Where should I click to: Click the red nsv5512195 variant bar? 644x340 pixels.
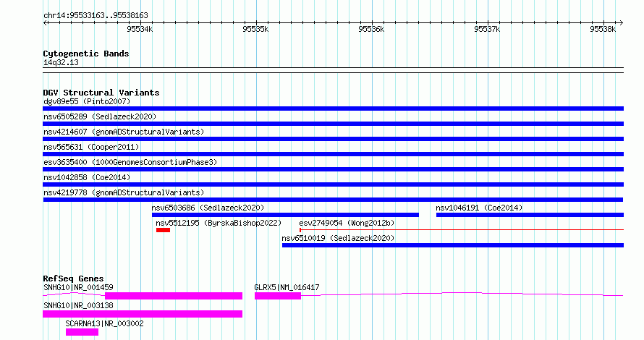[163, 230]
